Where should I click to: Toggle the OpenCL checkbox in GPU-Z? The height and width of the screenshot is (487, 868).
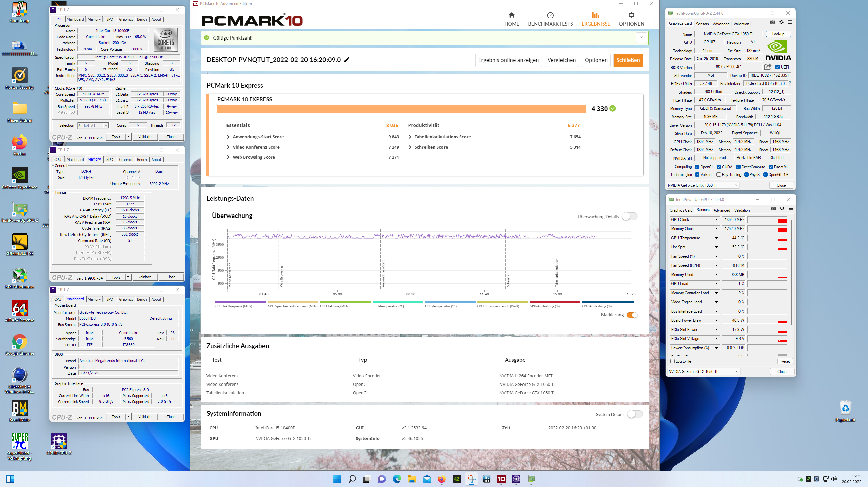697,167
